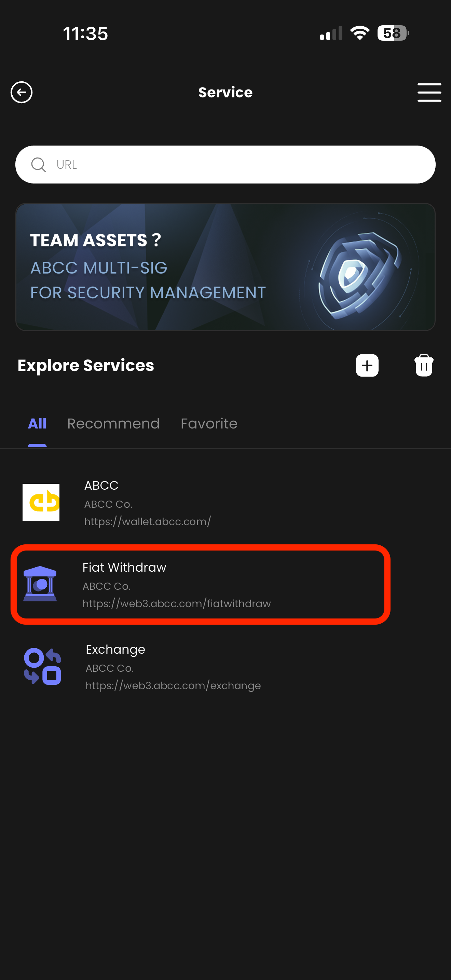This screenshot has width=451, height=980.
Task: Open the Favorite tab
Action: pyautogui.click(x=209, y=424)
